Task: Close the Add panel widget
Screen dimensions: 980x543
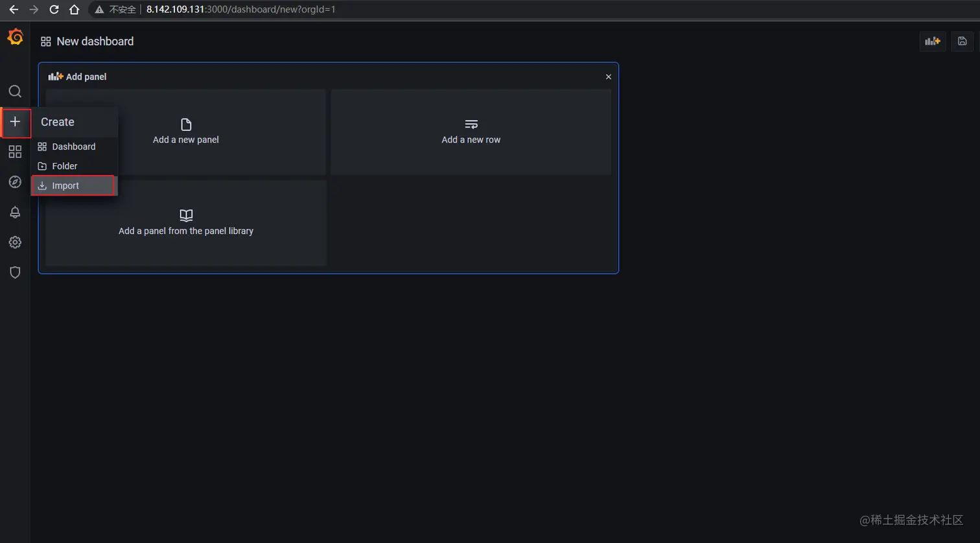Action: coord(608,76)
